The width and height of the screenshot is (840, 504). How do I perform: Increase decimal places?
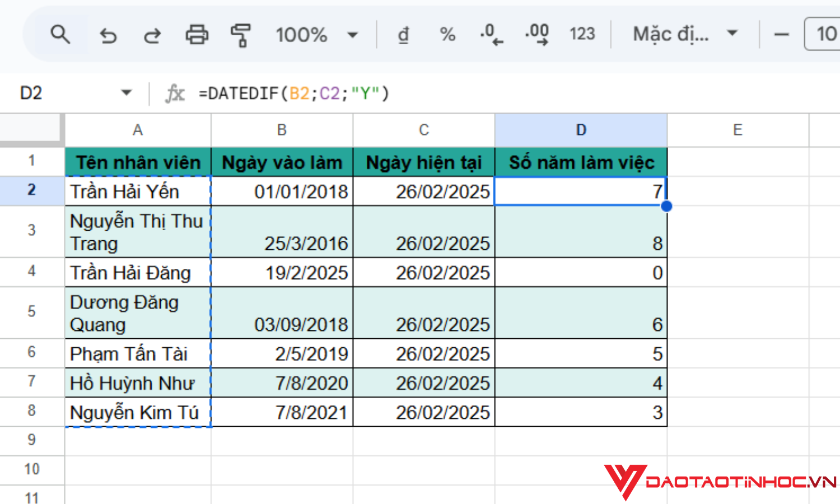535,35
